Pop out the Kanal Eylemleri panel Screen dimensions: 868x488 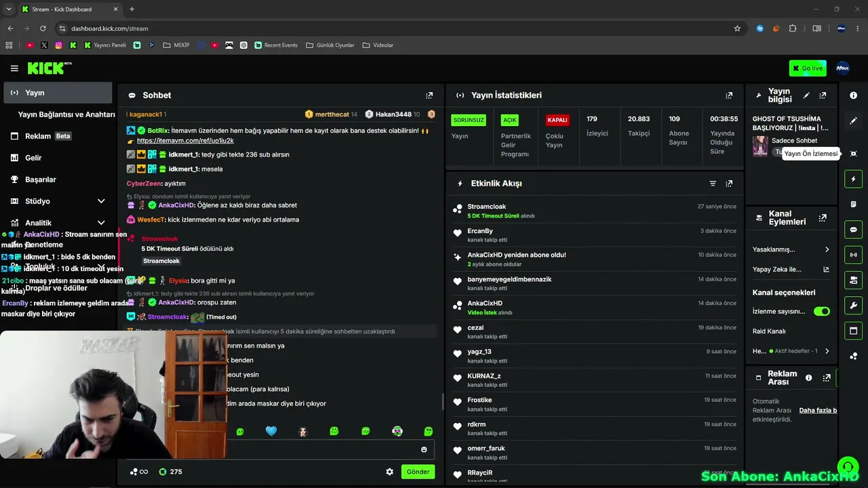[x=823, y=218]
